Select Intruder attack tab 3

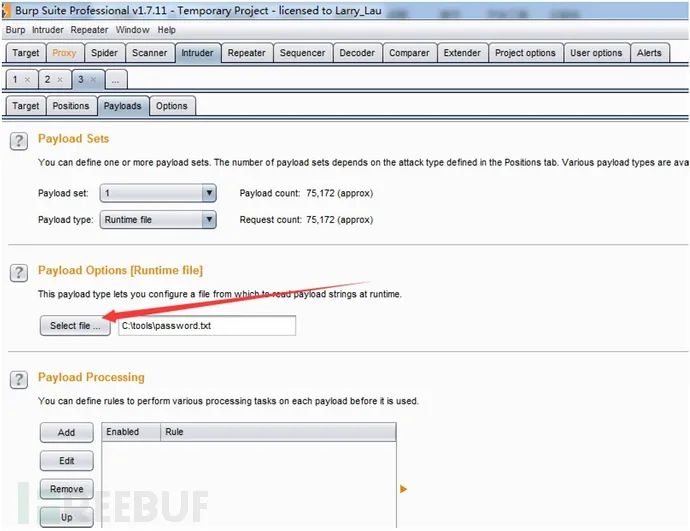pyautogui.click(x=81, y=80)
